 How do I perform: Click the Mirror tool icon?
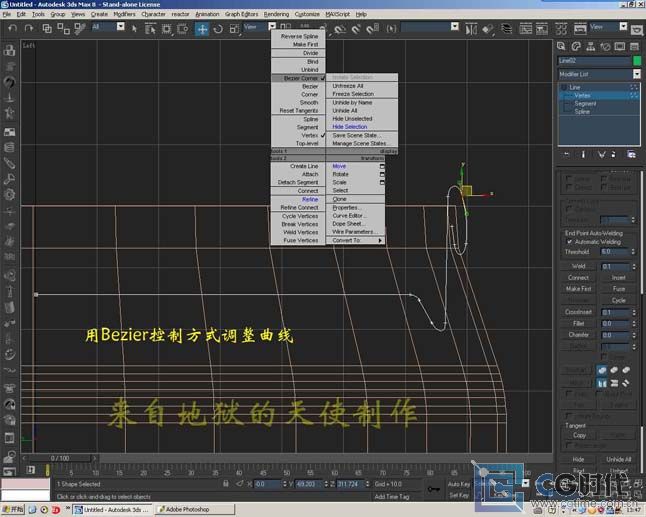tap(471, 29)
